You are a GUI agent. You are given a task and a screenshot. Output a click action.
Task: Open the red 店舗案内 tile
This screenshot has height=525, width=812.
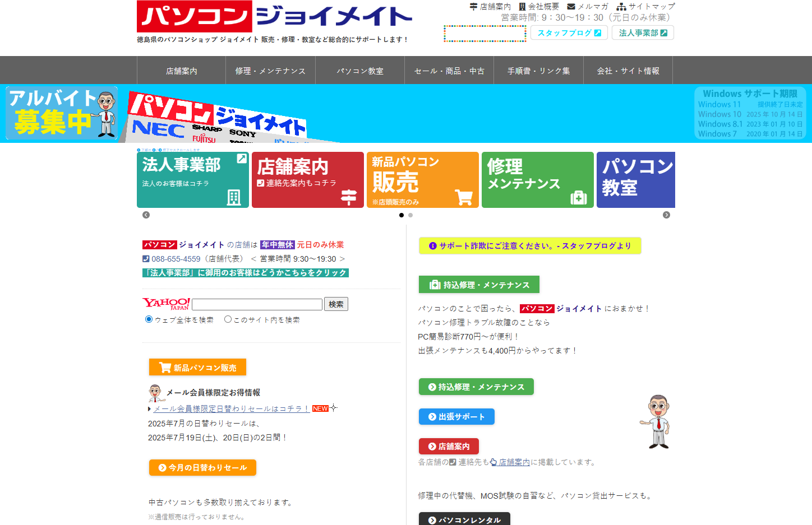[x=308, y=180]
